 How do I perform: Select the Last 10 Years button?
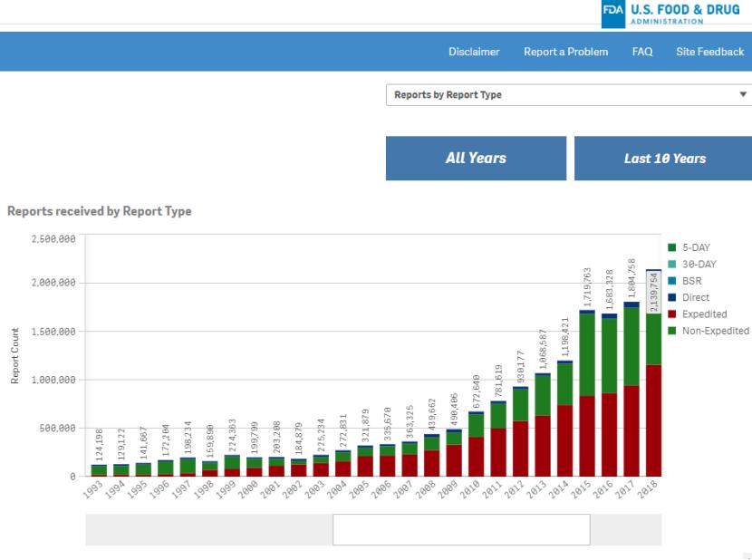[663, 159]
